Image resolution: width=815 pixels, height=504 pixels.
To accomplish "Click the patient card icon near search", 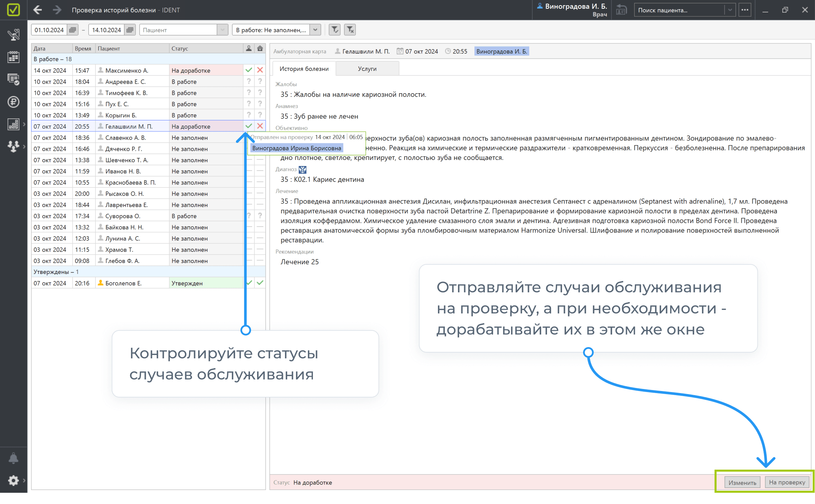I will pos(622,10).
